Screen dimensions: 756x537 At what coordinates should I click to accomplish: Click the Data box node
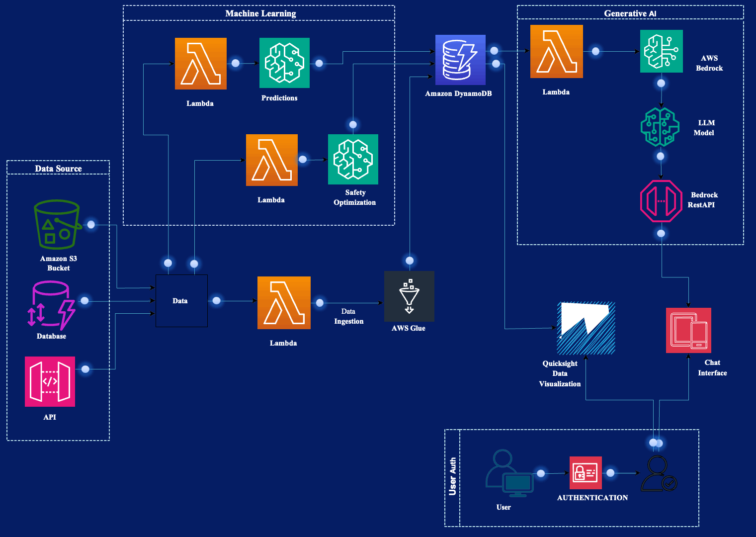tap(181, 301)
